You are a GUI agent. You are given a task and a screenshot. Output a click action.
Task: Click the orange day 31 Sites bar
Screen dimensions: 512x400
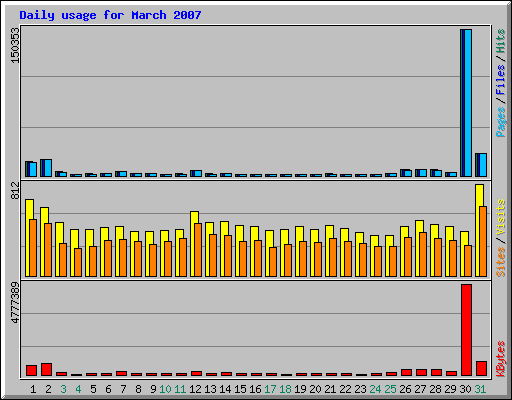(x=483, y=241)
